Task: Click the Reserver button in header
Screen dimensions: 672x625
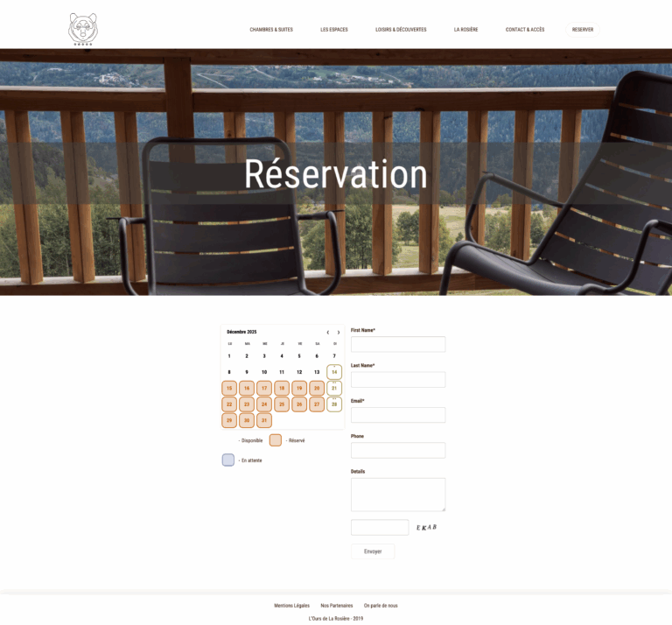Action: (583, 30)
